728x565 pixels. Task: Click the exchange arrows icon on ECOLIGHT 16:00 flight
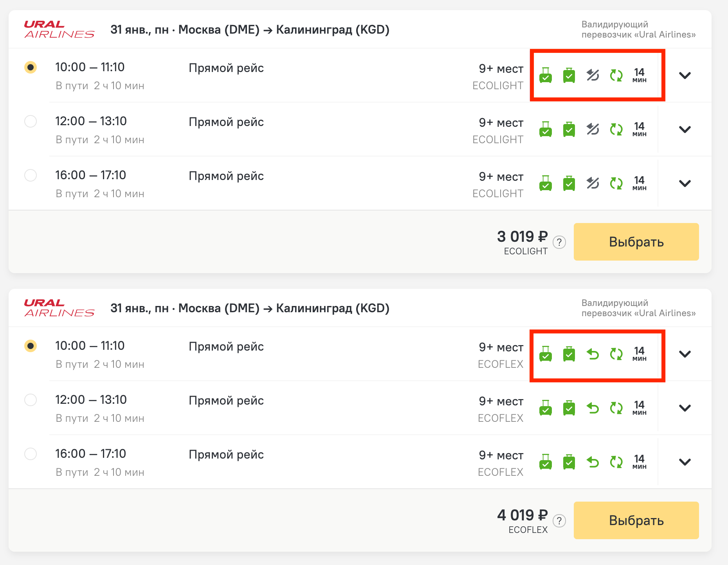click(x=616, y=183)
